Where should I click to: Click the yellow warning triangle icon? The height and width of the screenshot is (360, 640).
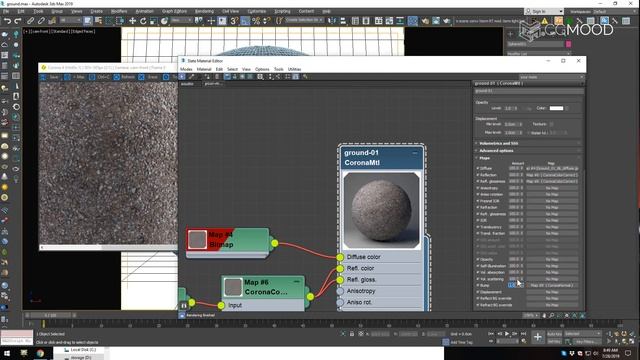coord(544,21)
